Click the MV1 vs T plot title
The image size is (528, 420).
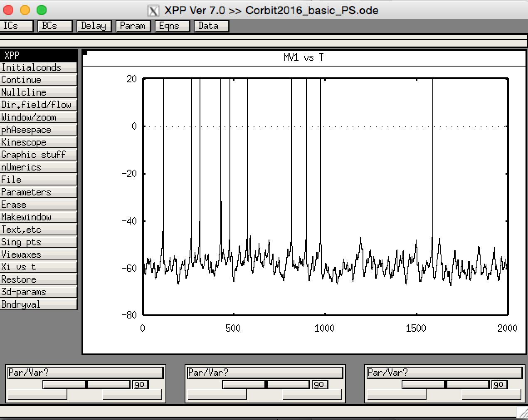tap(303, 57)
